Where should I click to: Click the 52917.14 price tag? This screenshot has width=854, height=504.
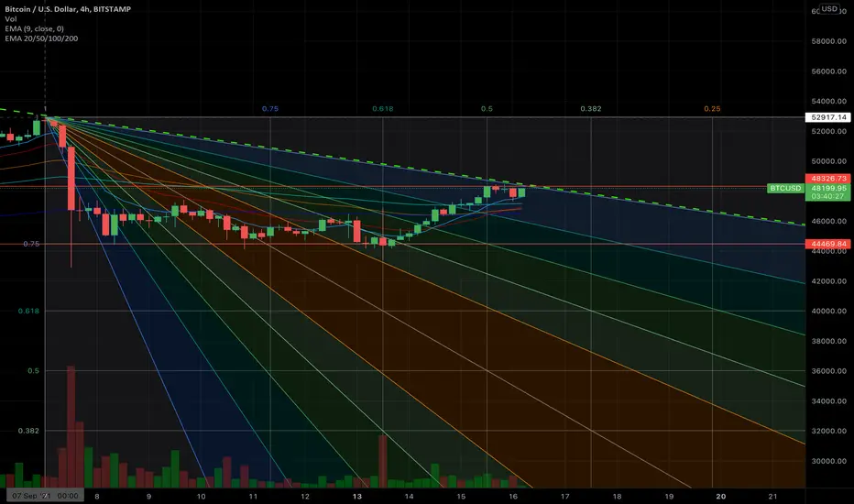(x=827, y=117)
